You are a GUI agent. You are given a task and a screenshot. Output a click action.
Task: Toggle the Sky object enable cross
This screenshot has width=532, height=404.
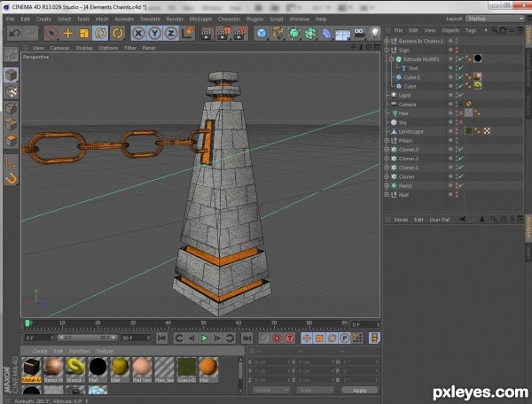pyautogui.click(x=461, y=122)
